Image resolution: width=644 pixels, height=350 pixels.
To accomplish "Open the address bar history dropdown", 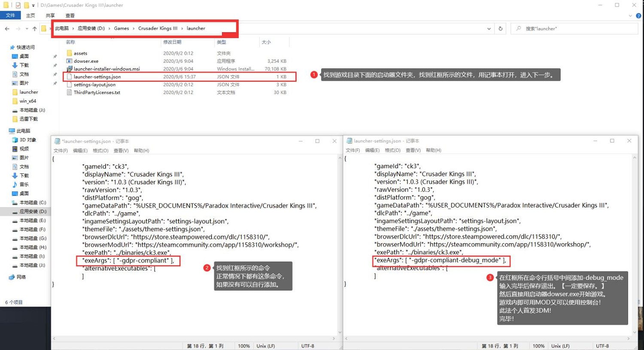I will (x=489, y=29).
